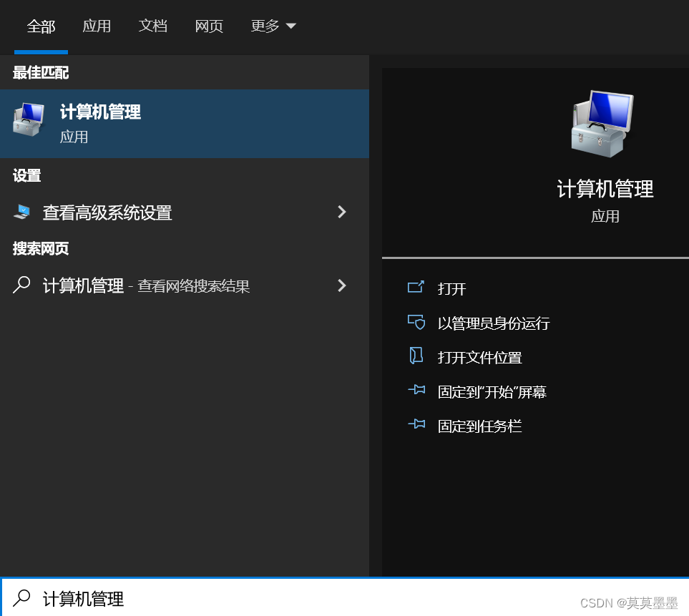Click 固定到任务栏 to pin to taskbar
The height and width of the screenshot is (616, 689).
(x=479, y=425)
